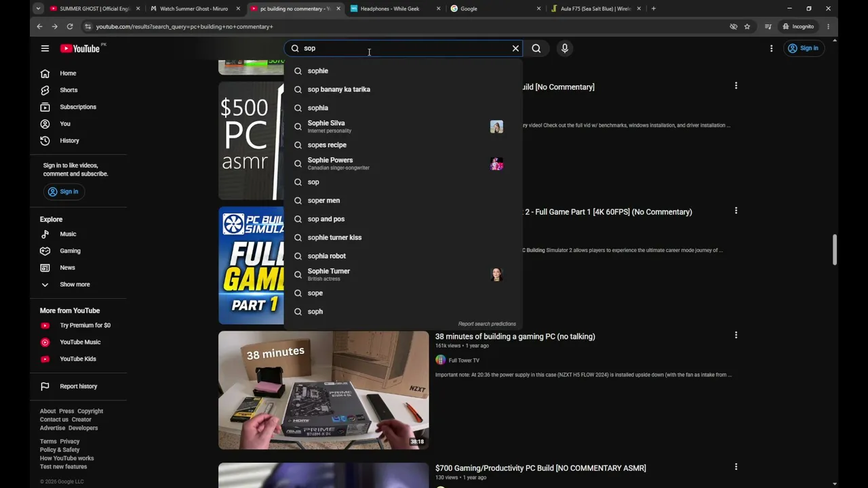Open options for 38 minutes video
This screenshot has width=868, height=488.
736,335
